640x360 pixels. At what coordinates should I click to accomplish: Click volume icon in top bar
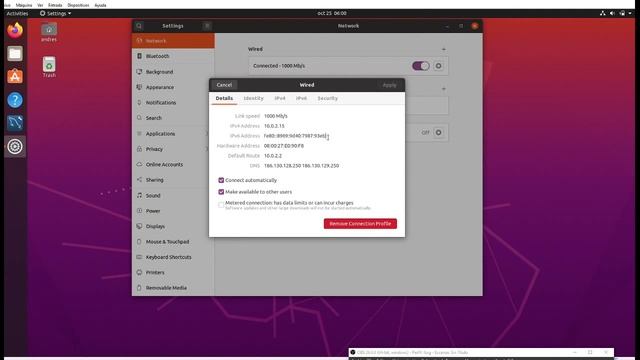612,13
